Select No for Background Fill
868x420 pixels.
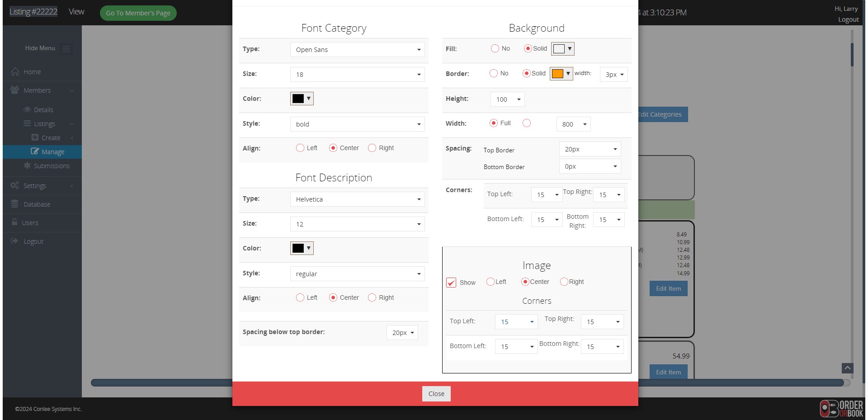tap(495, 48)
